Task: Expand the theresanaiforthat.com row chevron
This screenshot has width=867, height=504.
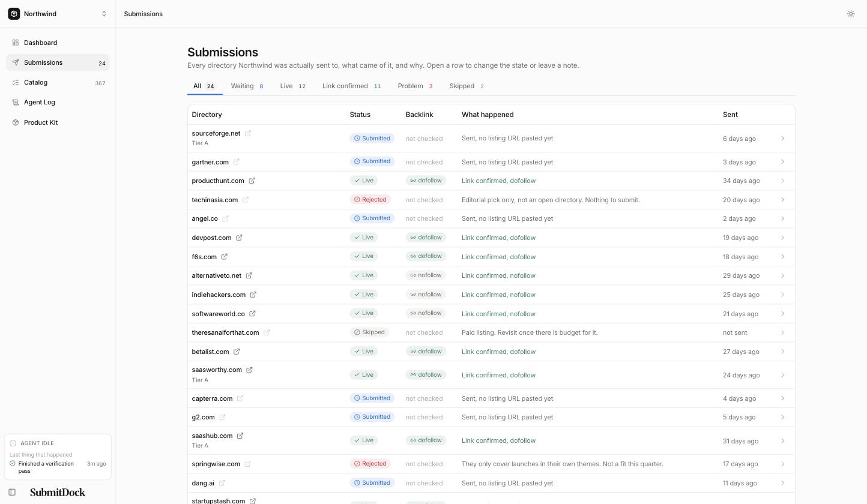Action: click(x=782, y=332)
